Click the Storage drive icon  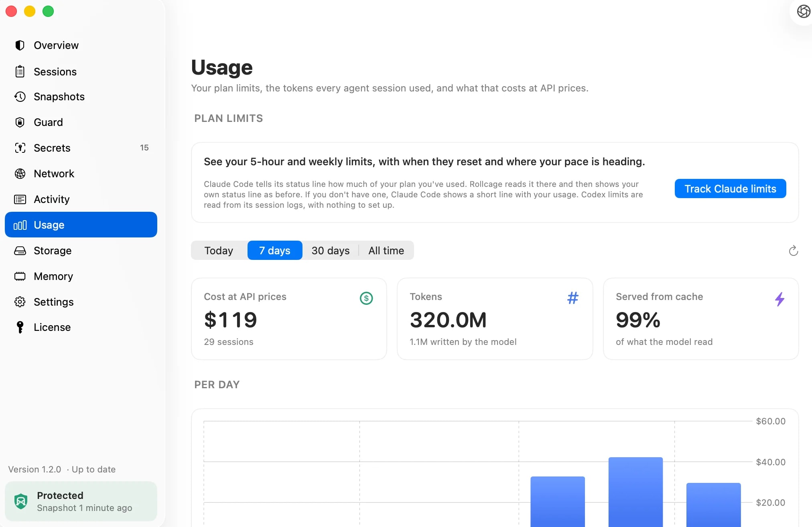click(20, 251)
